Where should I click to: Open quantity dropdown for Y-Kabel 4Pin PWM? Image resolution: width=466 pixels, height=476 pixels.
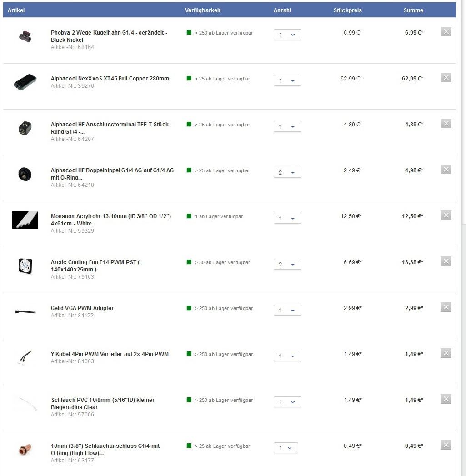tap(287, 356)
